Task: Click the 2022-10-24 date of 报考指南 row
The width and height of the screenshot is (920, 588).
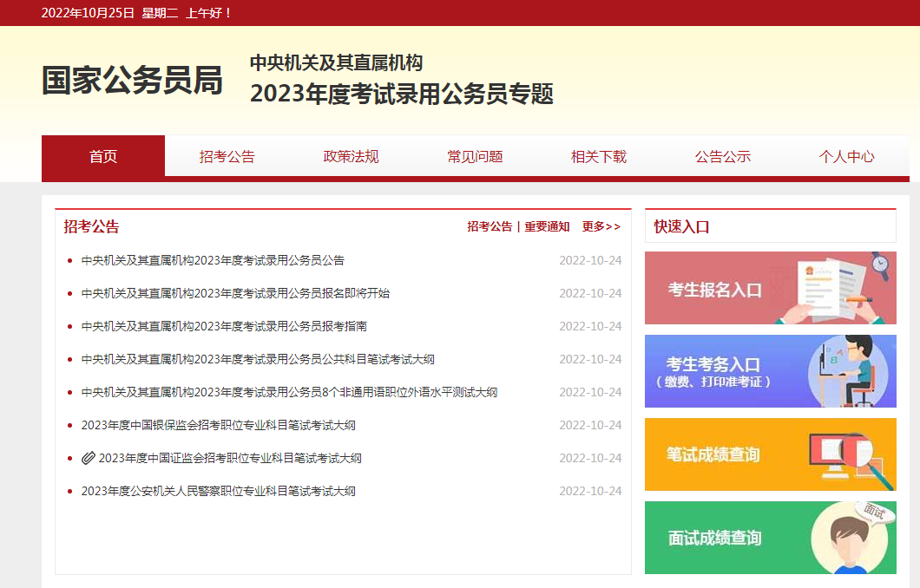Action: [590, 326]
